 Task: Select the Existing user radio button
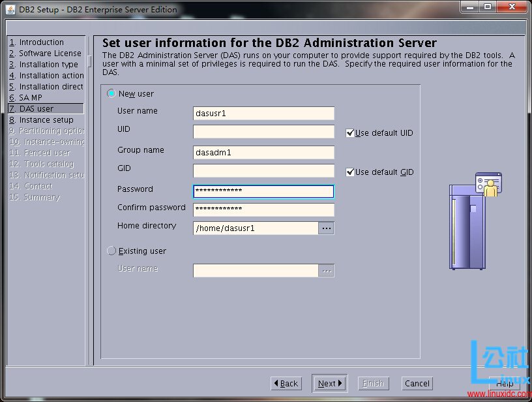[x=111, y=251]
